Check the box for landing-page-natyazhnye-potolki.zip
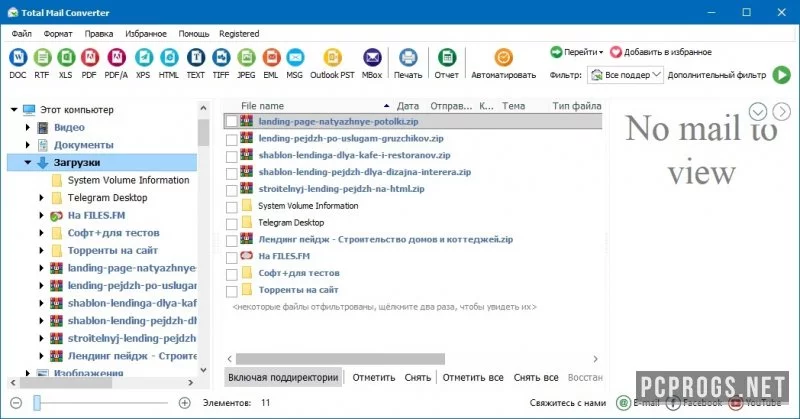 tap(232, 121)
